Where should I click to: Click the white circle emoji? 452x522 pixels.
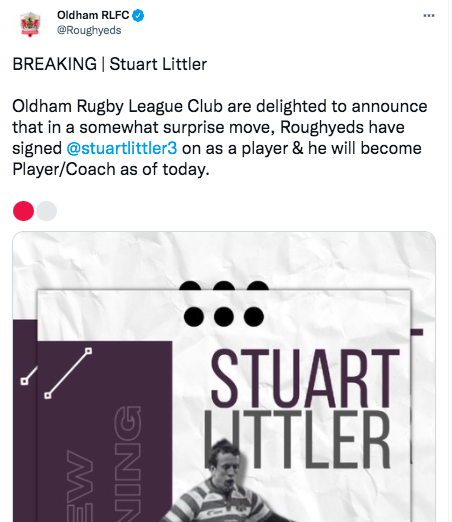(x=46, y=211)
